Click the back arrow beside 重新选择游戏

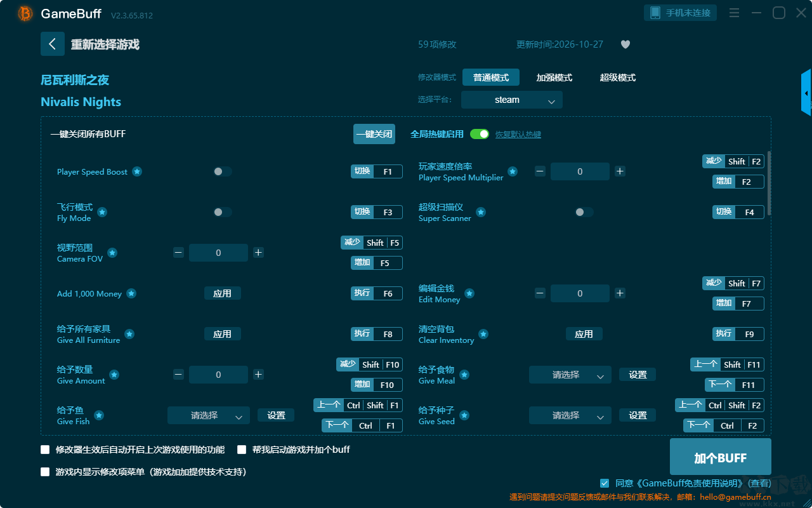(x=53, y=44)
